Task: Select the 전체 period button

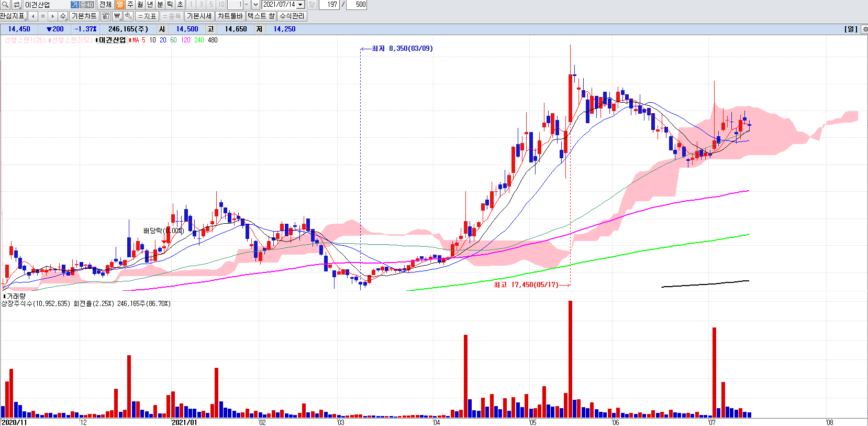Action: pos(105,5)
